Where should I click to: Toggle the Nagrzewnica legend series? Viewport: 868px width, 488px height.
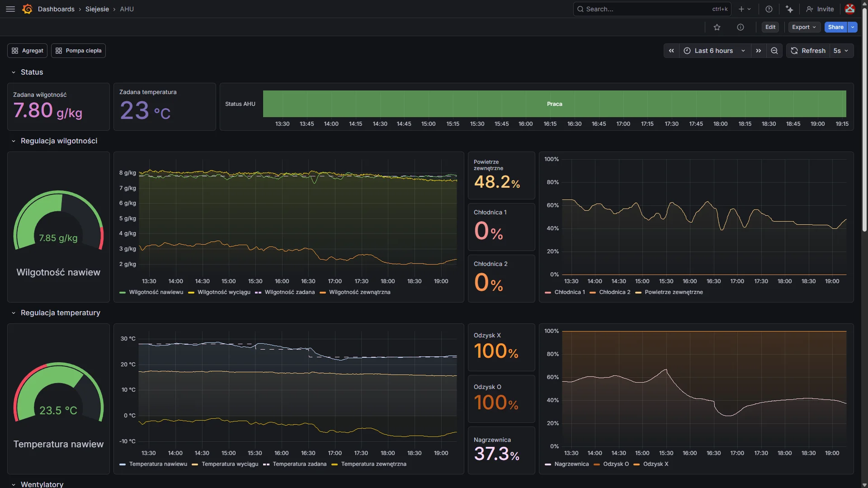click(571, 464)
